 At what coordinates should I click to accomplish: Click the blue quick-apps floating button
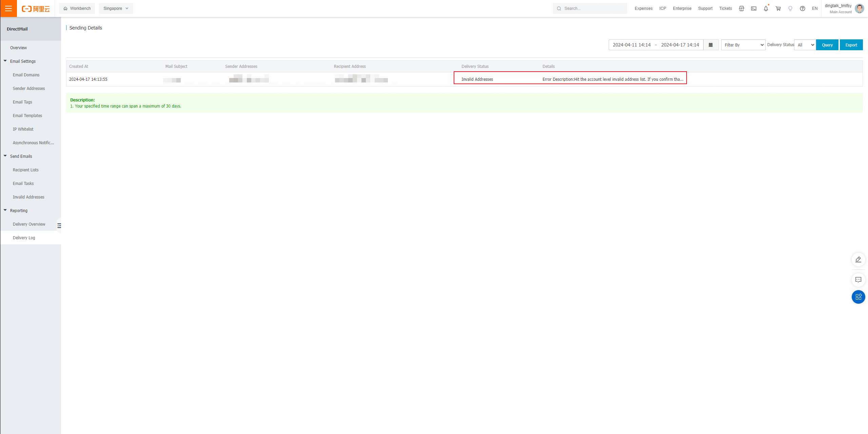pyautogui.click(x=858, y=297)
